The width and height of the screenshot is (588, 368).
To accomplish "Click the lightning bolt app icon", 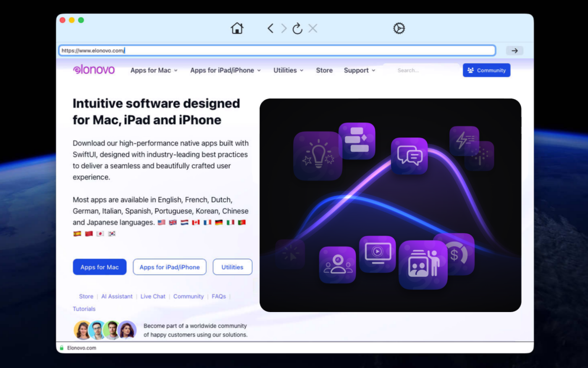I will tap(464, 140).
